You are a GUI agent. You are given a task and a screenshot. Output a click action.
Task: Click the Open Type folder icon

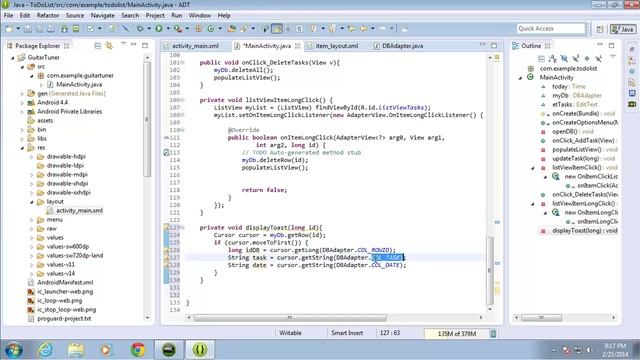pos(232,29)
